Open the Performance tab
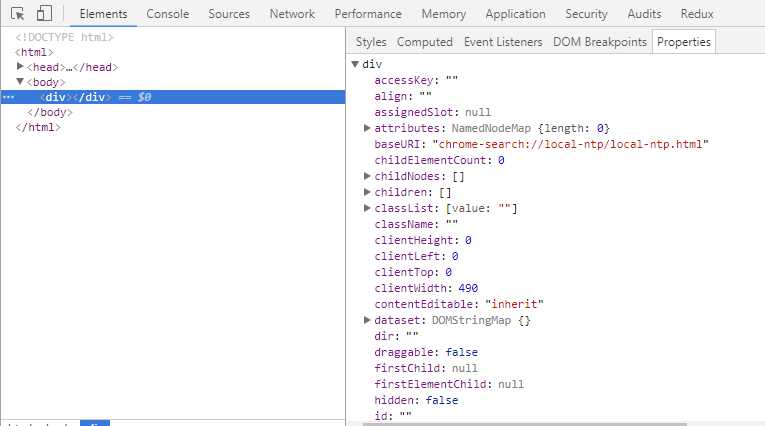765x426 pixels. [x=368, y=14]
